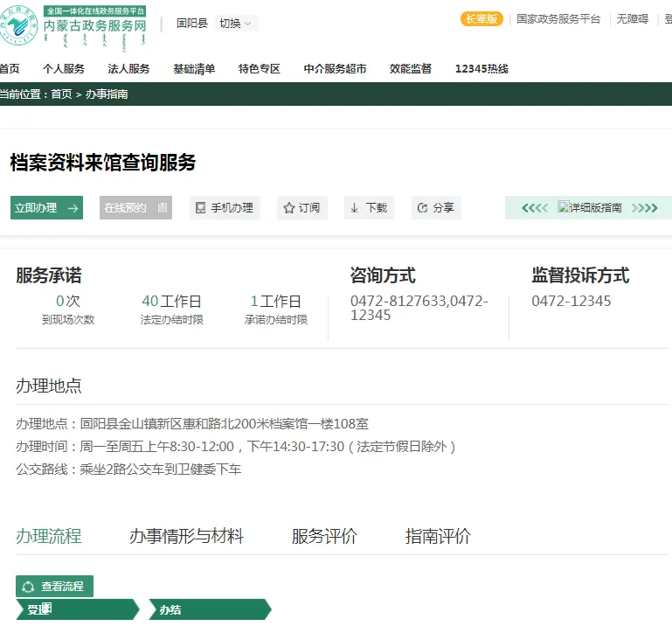Open the 详细版指南 banner

point(589,208)
